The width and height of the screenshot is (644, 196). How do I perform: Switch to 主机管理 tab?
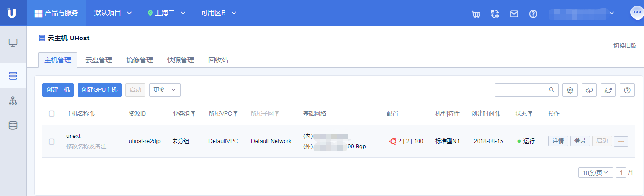point(57,60)
